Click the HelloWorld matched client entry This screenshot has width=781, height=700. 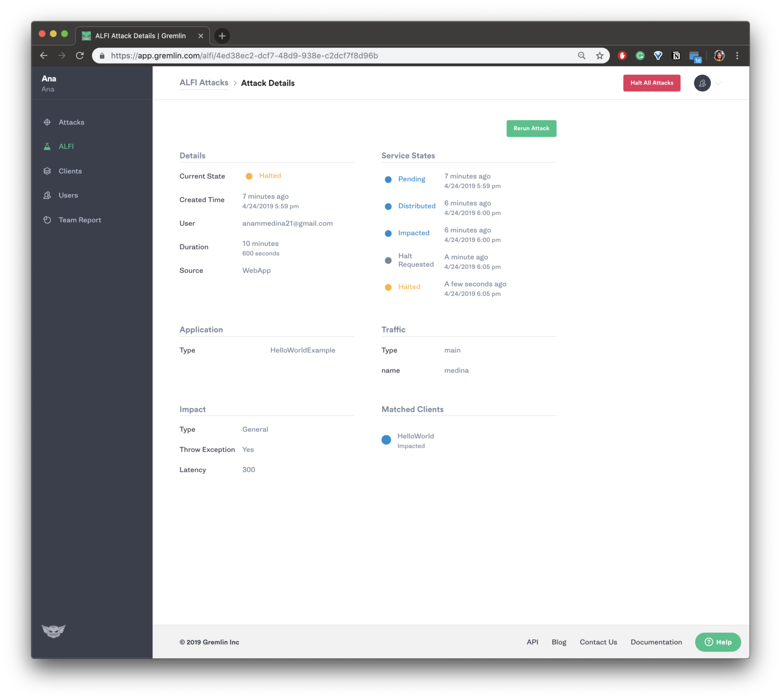[415, 440]
